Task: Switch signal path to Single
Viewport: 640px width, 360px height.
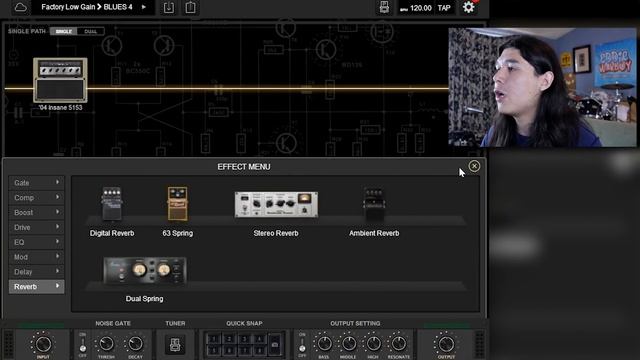Action: tap(63, 31)
